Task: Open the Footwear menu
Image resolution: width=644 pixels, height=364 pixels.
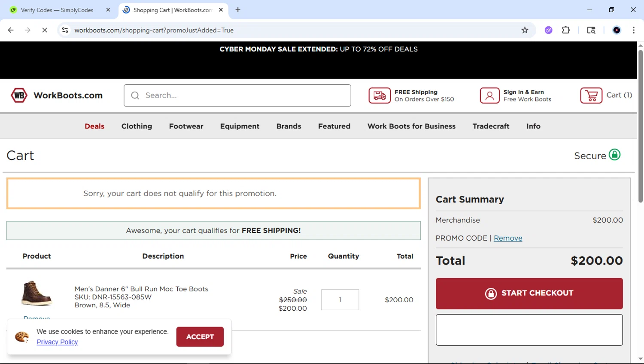Action: pos(186,126)
